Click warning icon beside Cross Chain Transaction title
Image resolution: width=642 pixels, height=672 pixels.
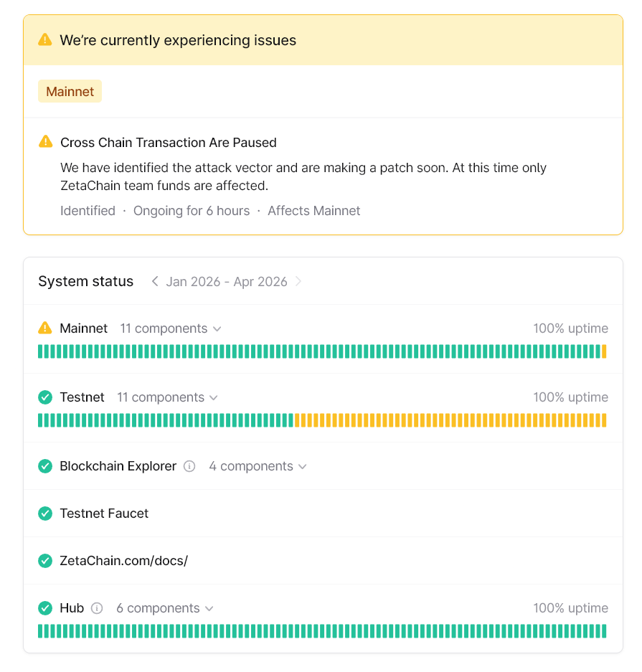(45, 142)
